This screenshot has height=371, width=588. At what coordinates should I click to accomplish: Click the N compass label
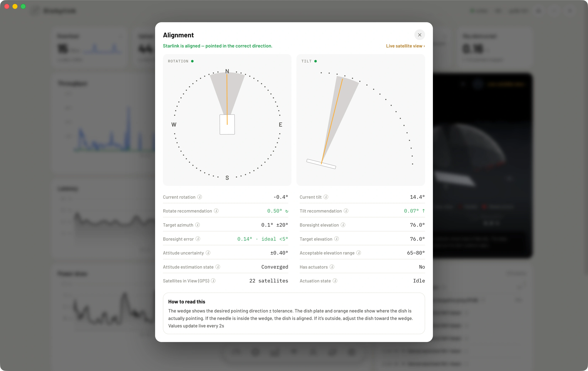227,71
